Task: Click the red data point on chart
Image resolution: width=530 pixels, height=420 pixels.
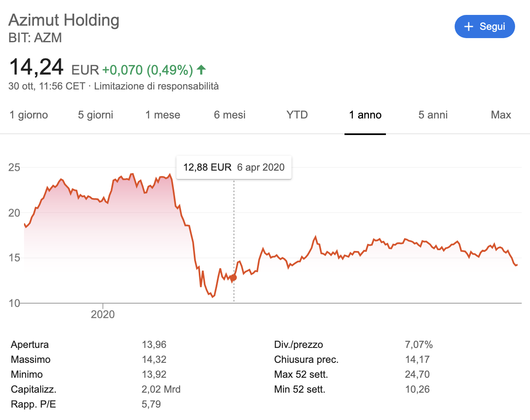Action: click(x=234, y=278)
